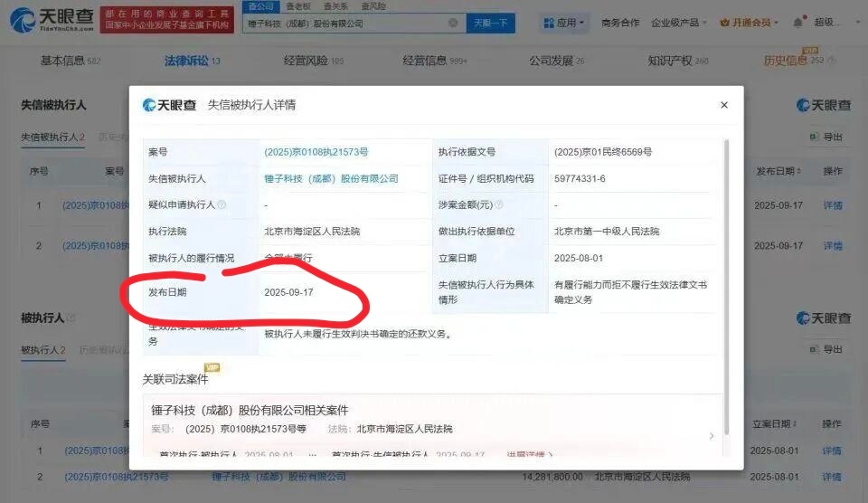868x503 pixels.
Task: Click the 59774331-6 organization code value
Action: pyautogui.click(x=580, y=178)
